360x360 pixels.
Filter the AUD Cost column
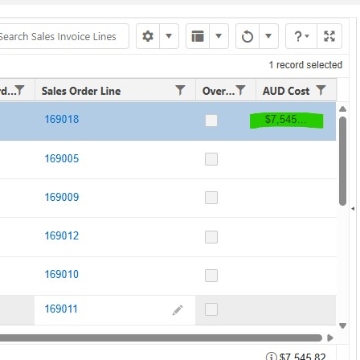[321, 90]
